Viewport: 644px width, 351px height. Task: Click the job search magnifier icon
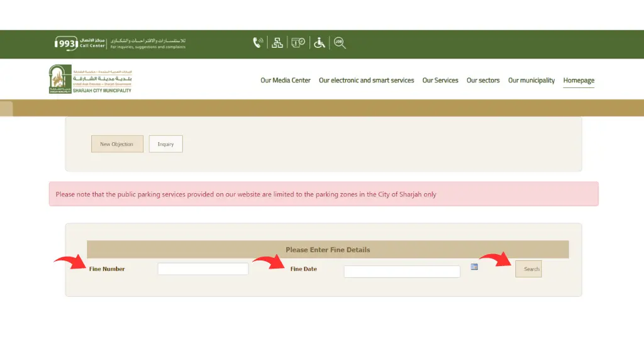point(340,43)
